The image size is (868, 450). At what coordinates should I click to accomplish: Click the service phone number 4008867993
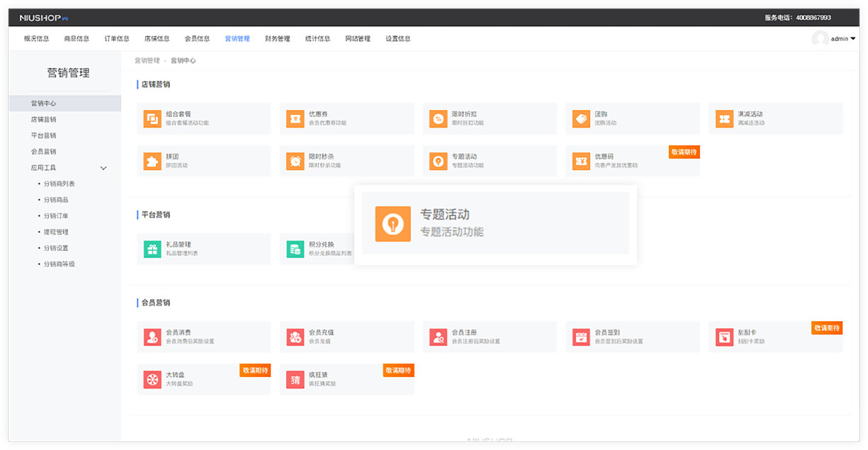[813, 18]
